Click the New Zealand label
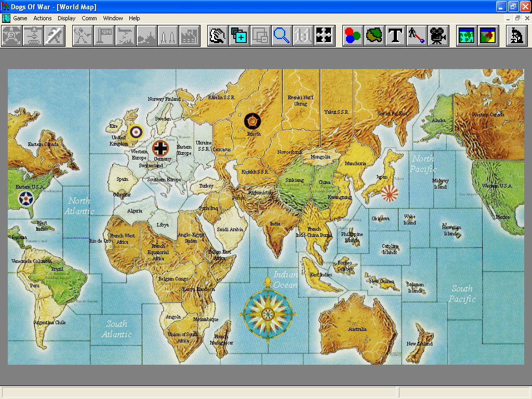This screenshot has width=532, height=399. click(419, 344)
